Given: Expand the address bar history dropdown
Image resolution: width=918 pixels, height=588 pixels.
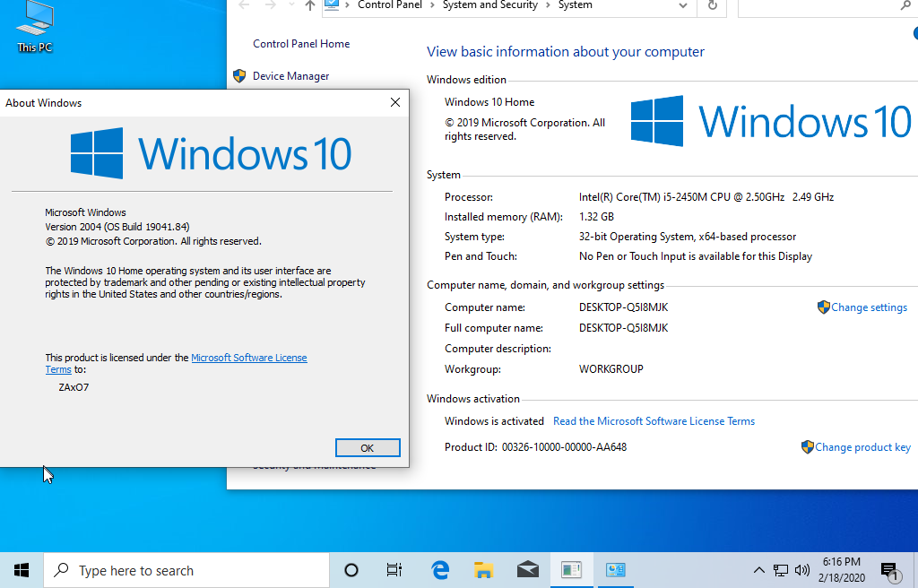Looking at the screenshot, I should point(682,5).
